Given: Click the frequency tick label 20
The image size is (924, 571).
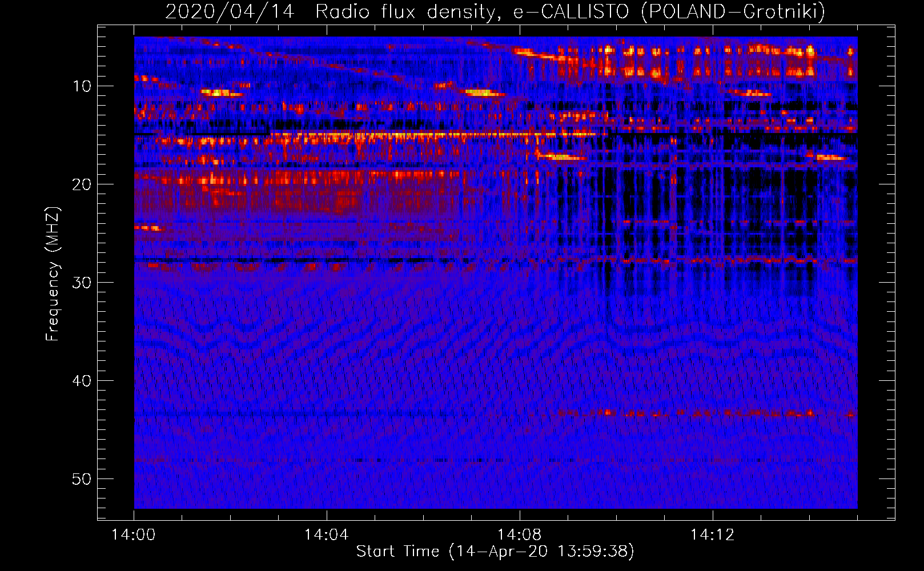Looking at the screenshot, I should 82,184.
